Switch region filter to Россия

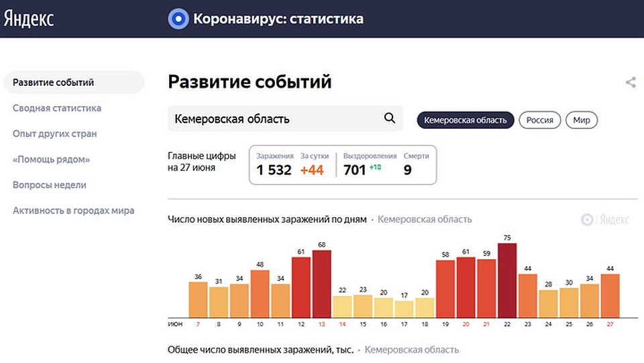(539, 120)
